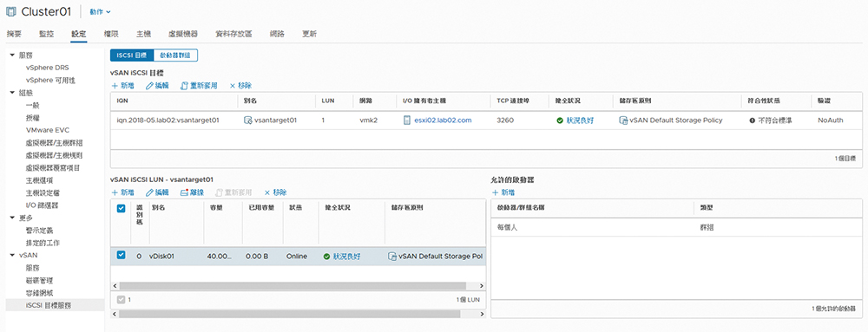Screen dimensions: 868x332
Task: Click the vDisk01 alias cell
Action: tap(161, 257)
